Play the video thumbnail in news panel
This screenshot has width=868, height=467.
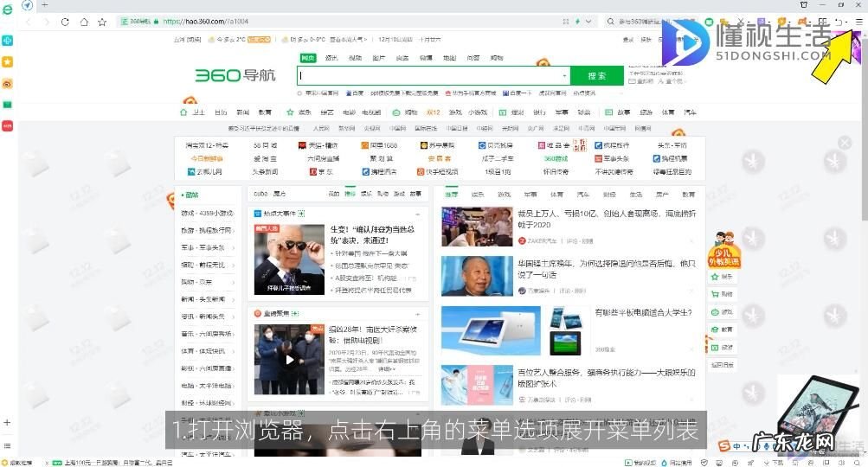[289, 360]
